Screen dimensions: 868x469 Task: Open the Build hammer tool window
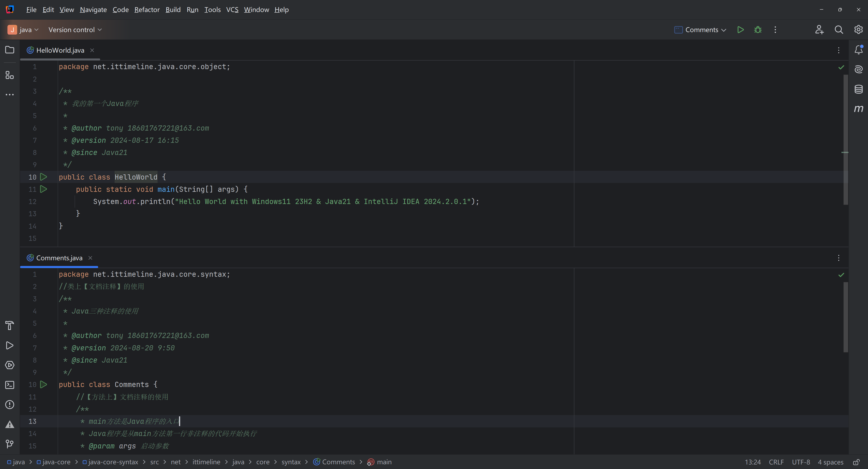coord(10,326)
